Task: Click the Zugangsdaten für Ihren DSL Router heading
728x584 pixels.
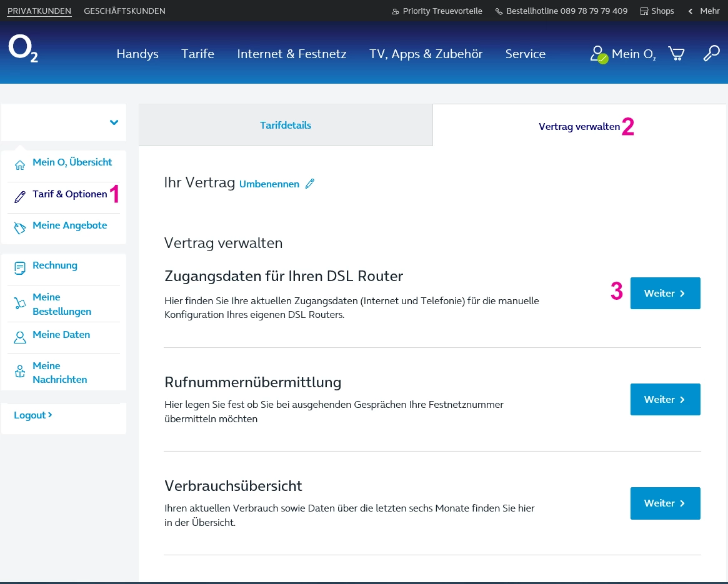Action: click(x=284, y=275)
